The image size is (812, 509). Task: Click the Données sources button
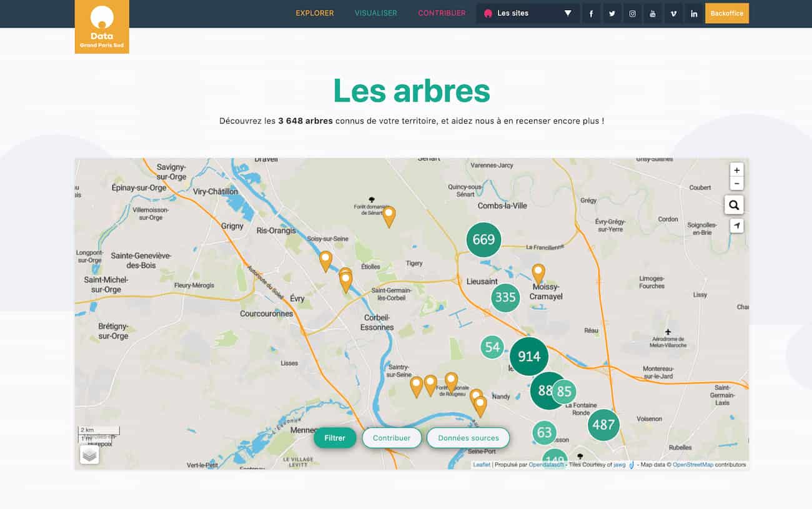pos(468,438)
